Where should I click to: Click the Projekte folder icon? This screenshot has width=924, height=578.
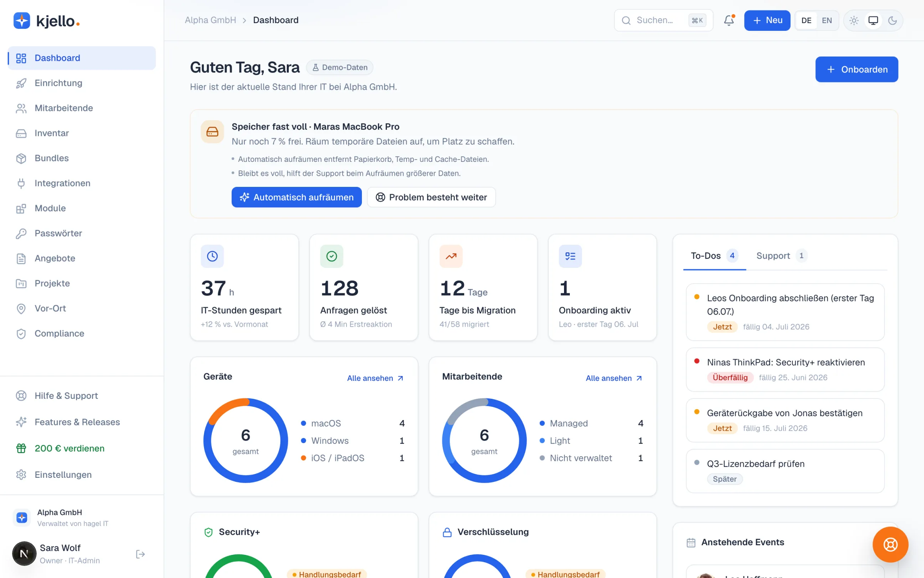click(21, 284)
